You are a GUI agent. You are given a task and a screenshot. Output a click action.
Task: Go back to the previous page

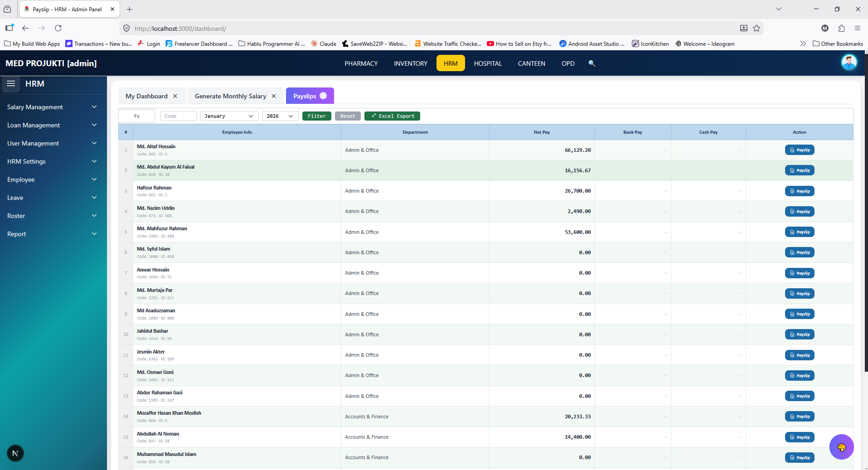[x=25, y=28]
